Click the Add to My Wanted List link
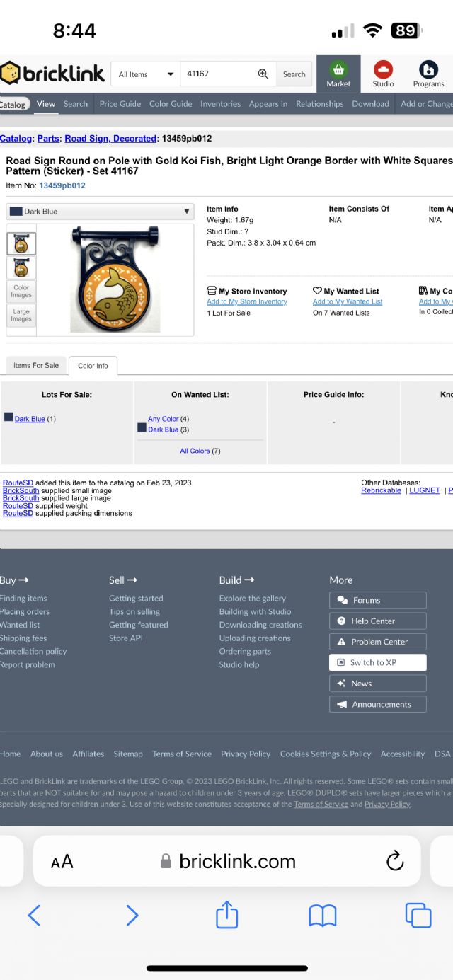Image resolution: width=453 pixels, height=980 pixels. click(x=348, y=302)
